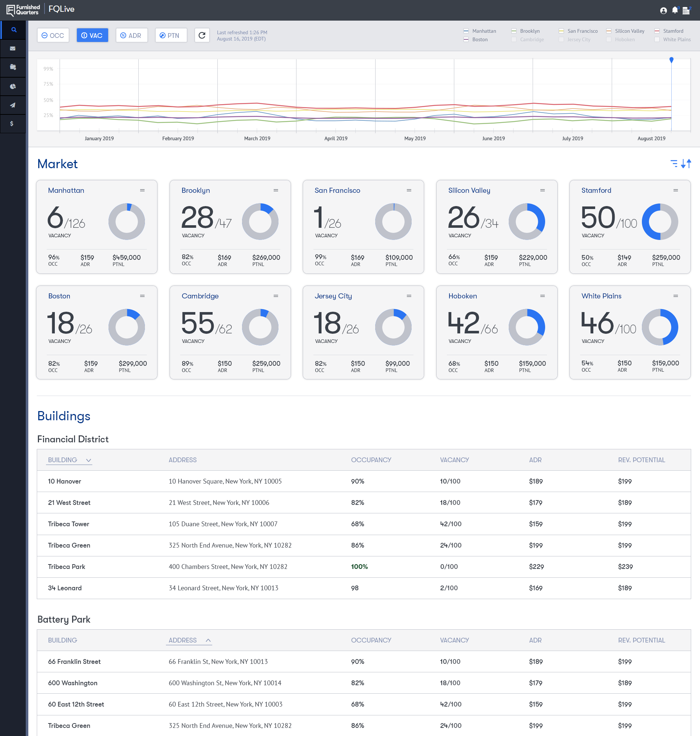Switch chart to PTN metric
Screen dimensions: 700x736
(171, 35)
